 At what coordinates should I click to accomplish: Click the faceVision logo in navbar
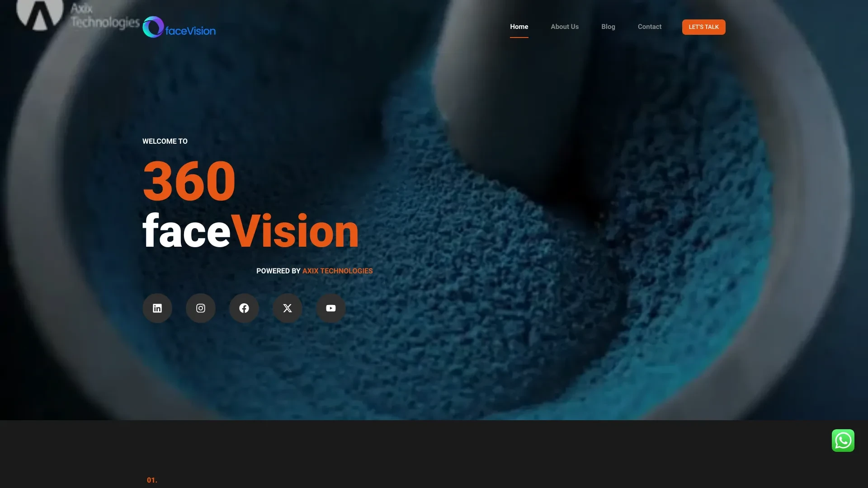179,27
